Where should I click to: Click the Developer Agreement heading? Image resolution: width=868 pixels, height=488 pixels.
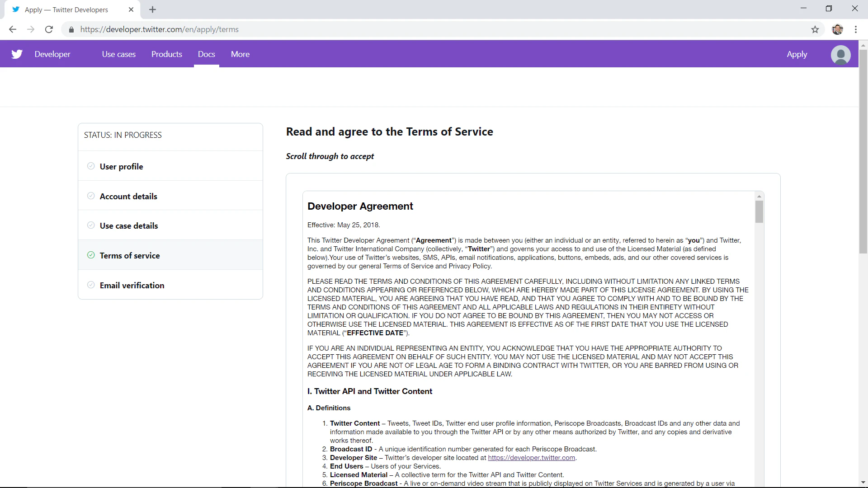(360, 206)
